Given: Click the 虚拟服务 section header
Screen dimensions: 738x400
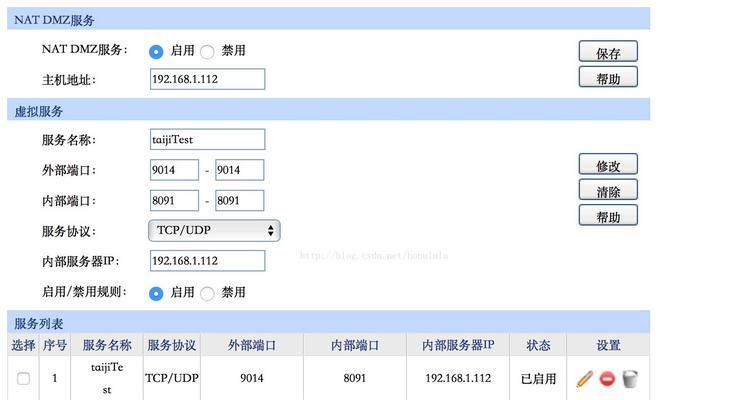Looking at the screenshot, I should click(329, 110).
